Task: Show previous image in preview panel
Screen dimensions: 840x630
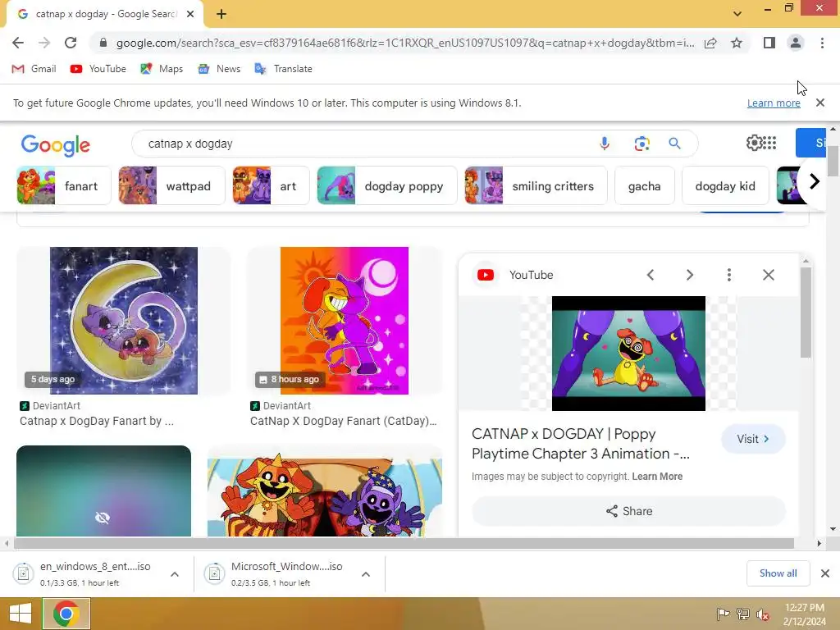Action: coord(651,275)
